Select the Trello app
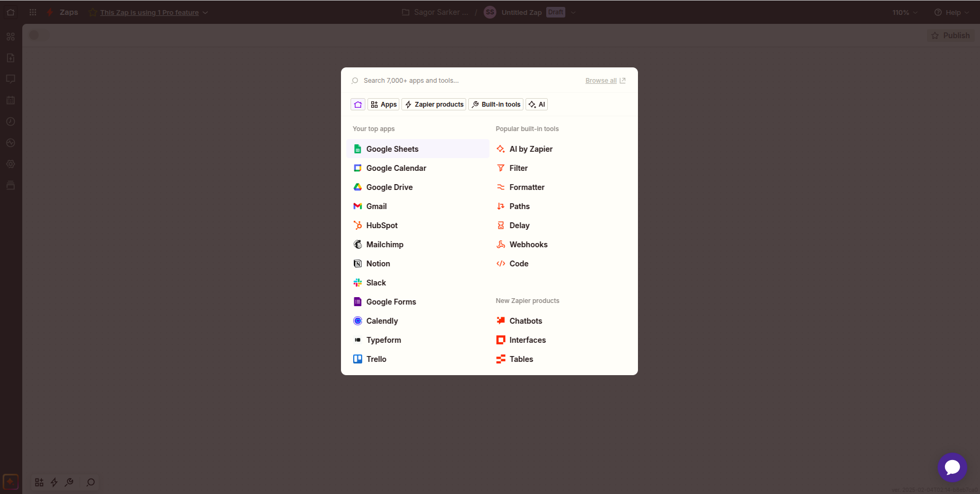Viewport: 980px width, 494px height. [418, 359]
